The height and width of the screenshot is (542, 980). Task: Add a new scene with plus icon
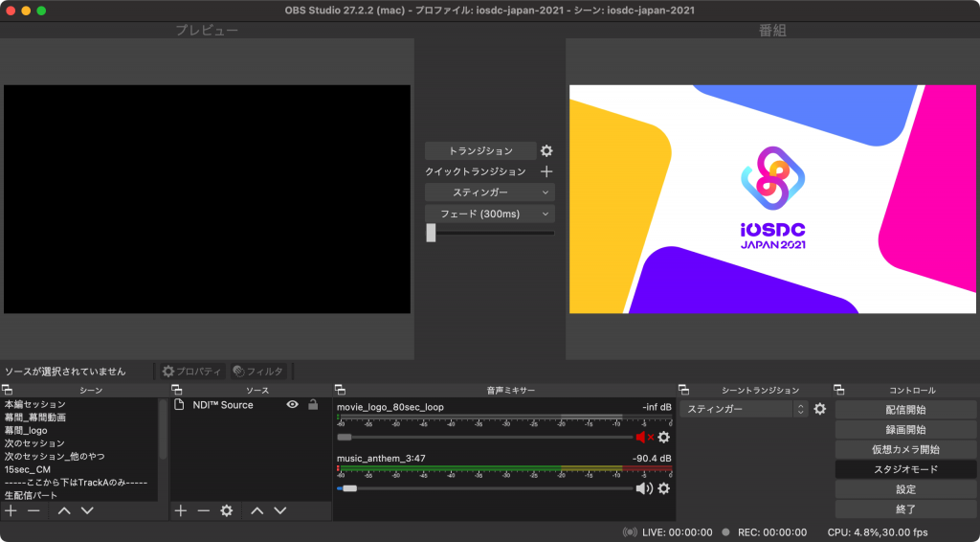coord(11,510)
